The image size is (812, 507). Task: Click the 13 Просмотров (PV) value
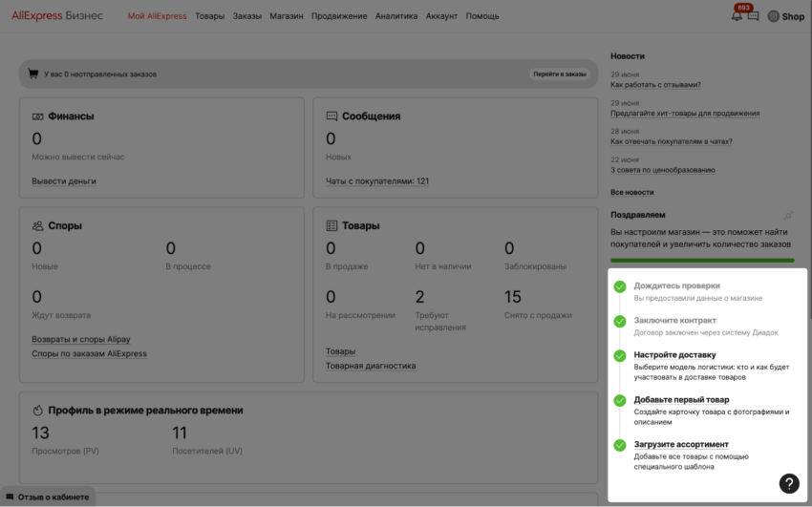coord(40,433)
